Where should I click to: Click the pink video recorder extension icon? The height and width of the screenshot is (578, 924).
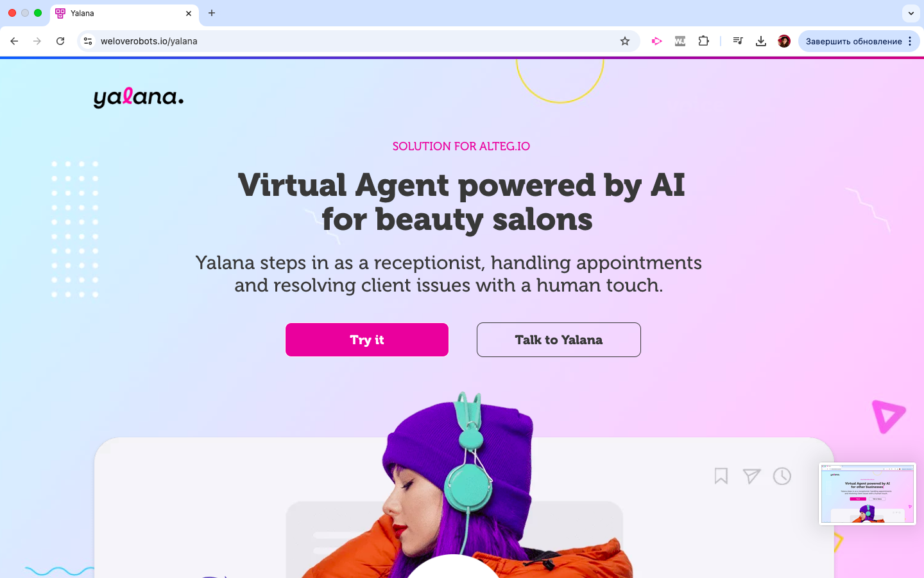click(x=656, y=41)
